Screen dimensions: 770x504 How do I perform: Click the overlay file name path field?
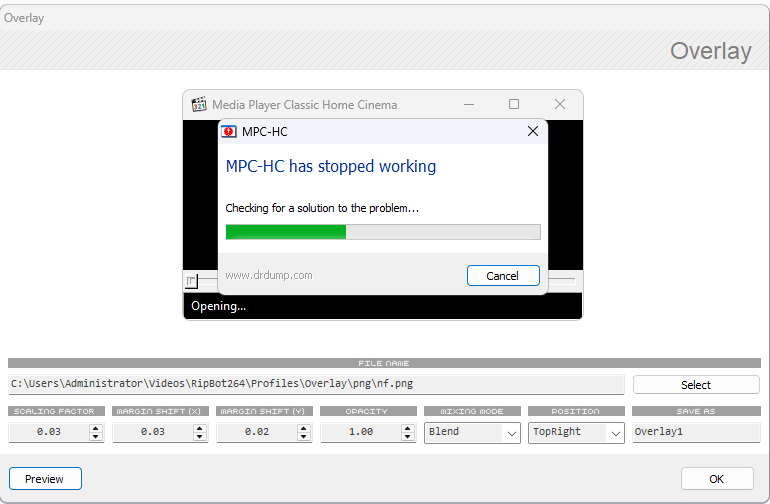[316, 384]
